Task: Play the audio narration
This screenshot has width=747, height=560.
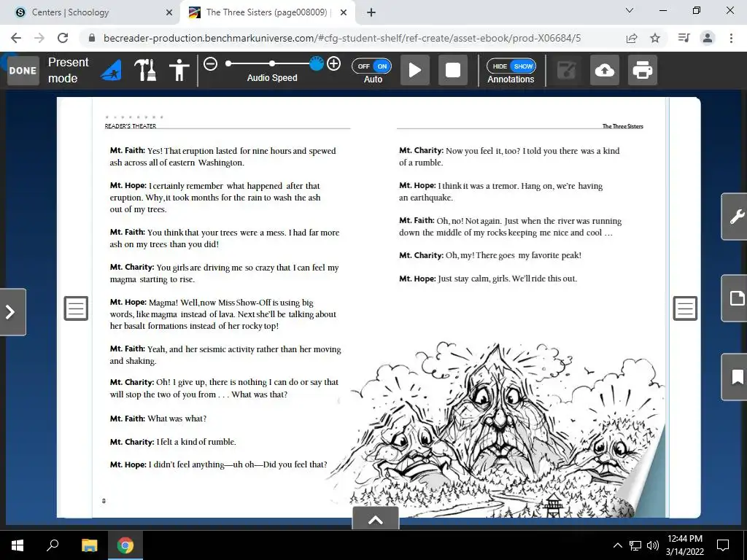Action: point(415,71)
